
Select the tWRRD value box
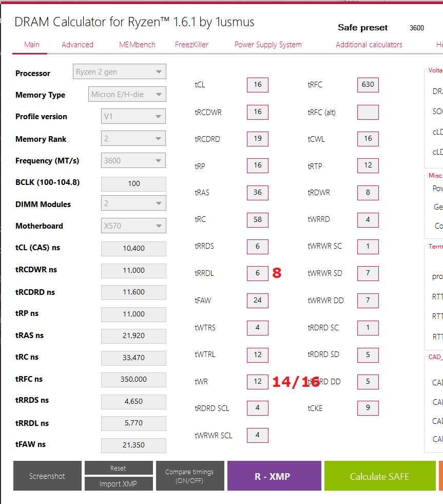(x=368, y=220)
